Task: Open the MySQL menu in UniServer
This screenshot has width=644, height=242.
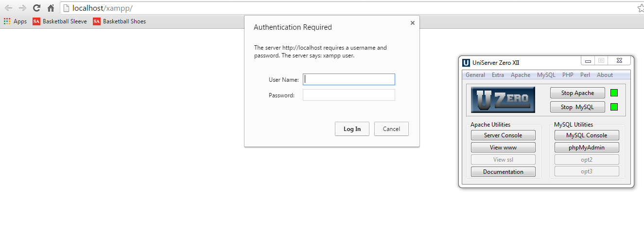Action: pyautogui.click(x=546, y=75)
